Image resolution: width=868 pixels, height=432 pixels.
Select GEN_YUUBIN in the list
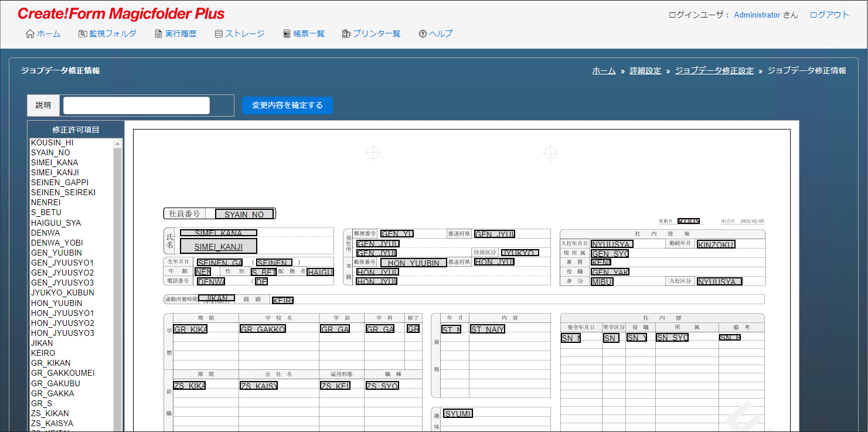coord(57,253)
